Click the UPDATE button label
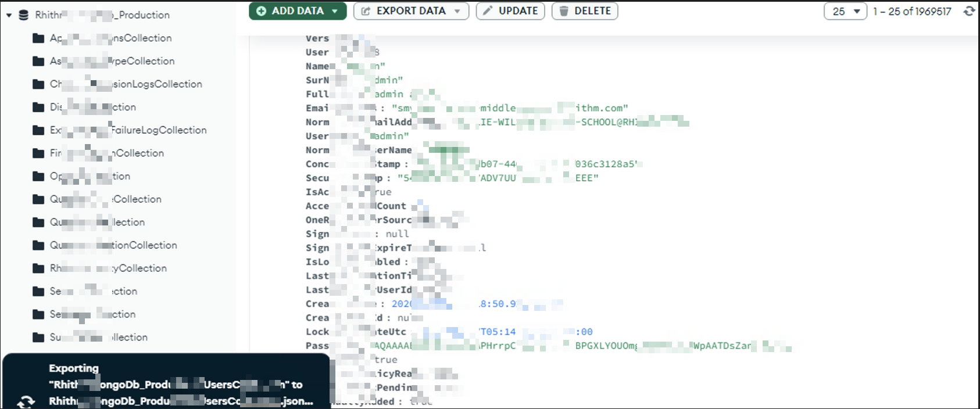The image size is (980, 409). [x=518, y=11]
